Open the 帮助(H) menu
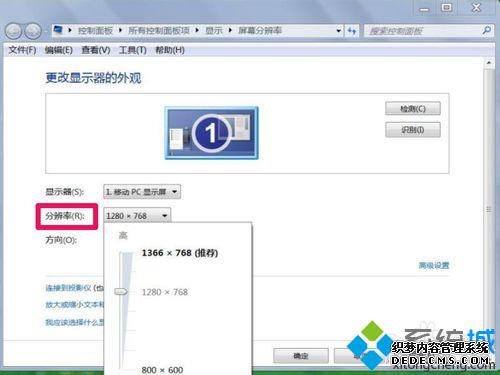This screenshot has width=500, height=375. tap(170, 50)
